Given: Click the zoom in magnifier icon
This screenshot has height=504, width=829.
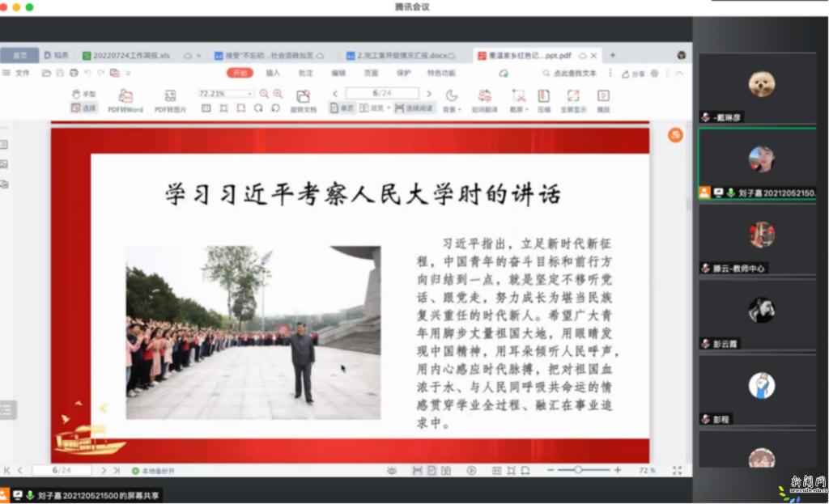Looking at the screenshot, I should (278, 94).
